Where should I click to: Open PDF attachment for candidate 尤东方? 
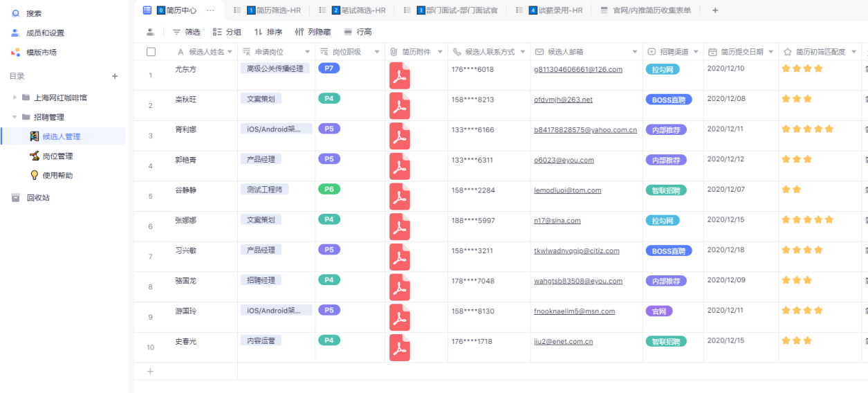pos(399,75)
